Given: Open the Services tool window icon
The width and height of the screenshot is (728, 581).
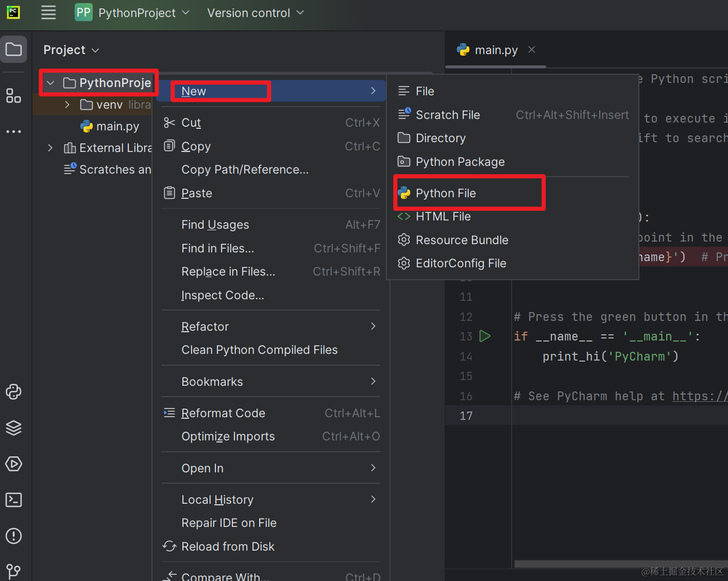Looking at the screenshot, I should click(x=13, y=464).
